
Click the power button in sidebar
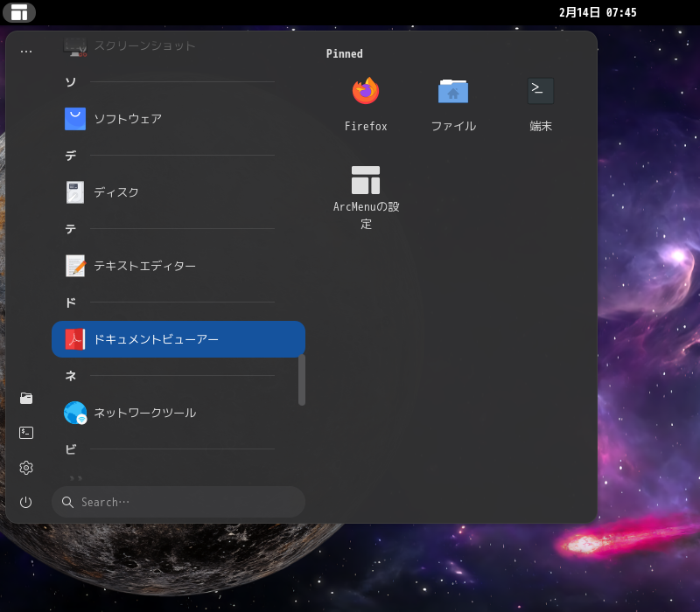click(x=26, y=502)
